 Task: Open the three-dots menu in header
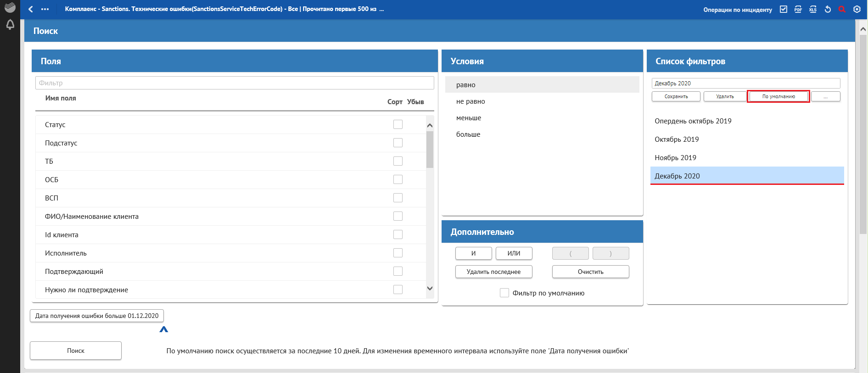coord(45,9)
